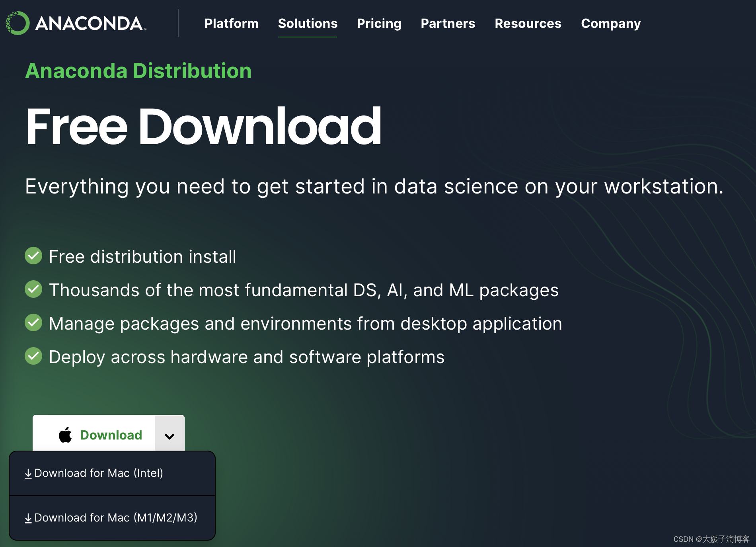Click 'Free distribution install' text
756x547 pixels.
tap(142, 257)
